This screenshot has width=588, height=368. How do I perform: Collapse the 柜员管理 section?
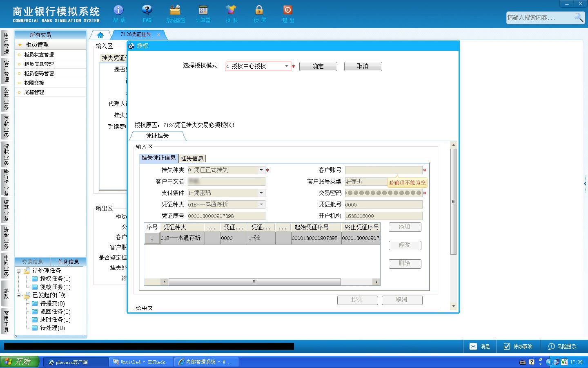coord(20,45)
